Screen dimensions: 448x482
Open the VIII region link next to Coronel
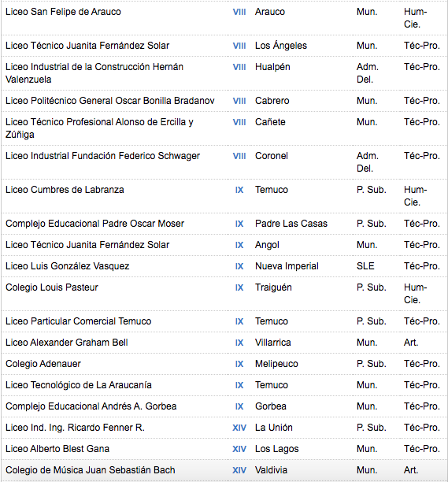(x=239, y=156)
